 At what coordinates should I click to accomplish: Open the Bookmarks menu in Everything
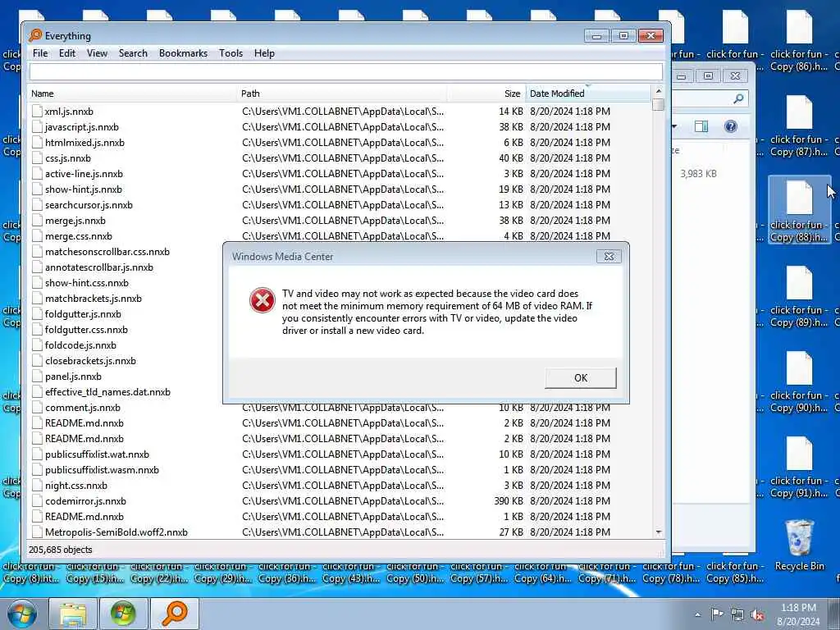(x=183, y=53)
